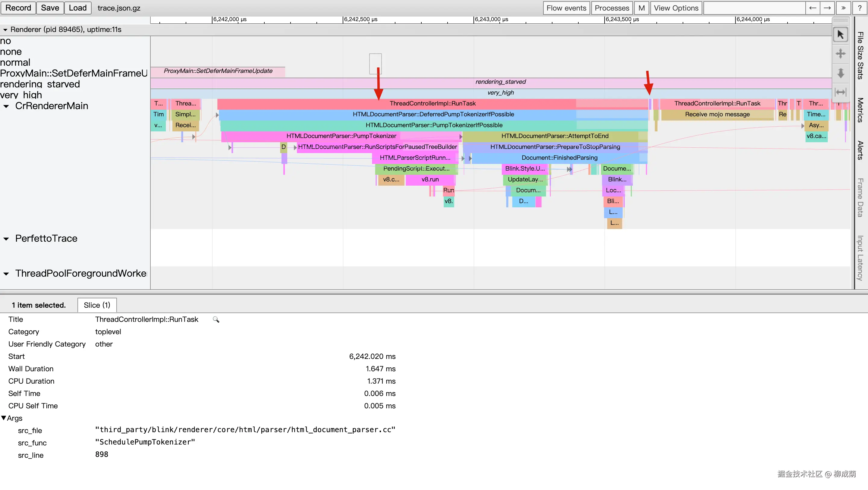
Task: Toggle Flow events display
Action: [566, 8]
